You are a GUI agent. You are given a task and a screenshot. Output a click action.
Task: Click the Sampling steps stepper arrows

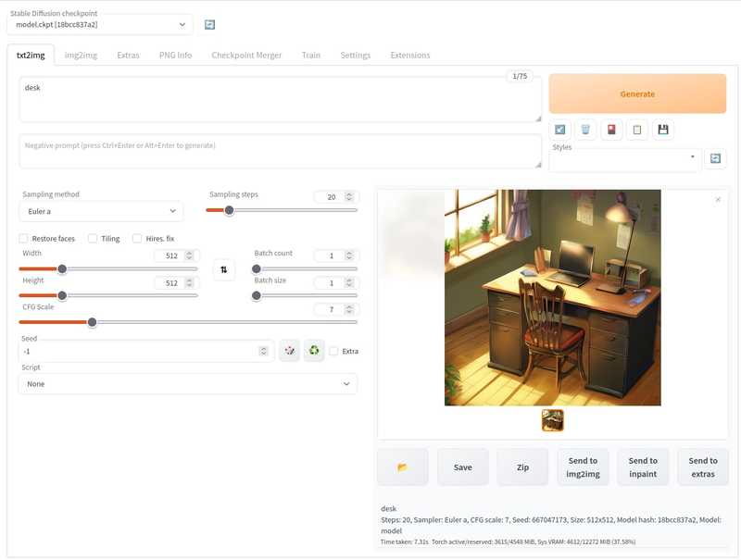click(x=349, y=197)
